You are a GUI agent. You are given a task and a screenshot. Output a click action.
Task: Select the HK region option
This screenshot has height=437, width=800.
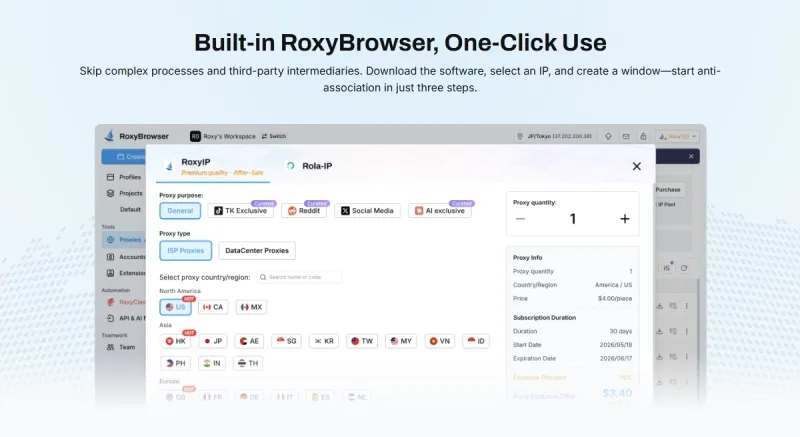pyautogui.click(x=175, y=341)
